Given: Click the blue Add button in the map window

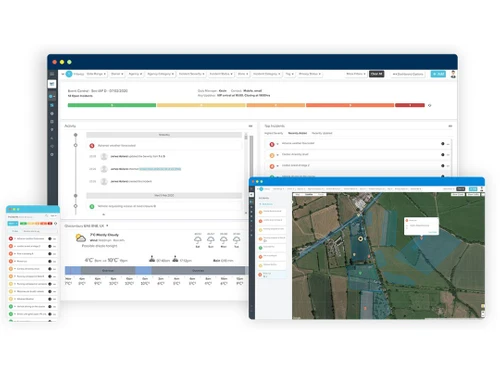Looking at the screenshot, I should point(473,189).
